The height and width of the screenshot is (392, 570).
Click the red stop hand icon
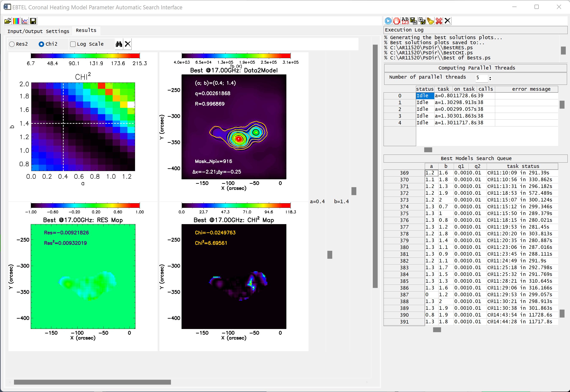(x=397, y=21)
